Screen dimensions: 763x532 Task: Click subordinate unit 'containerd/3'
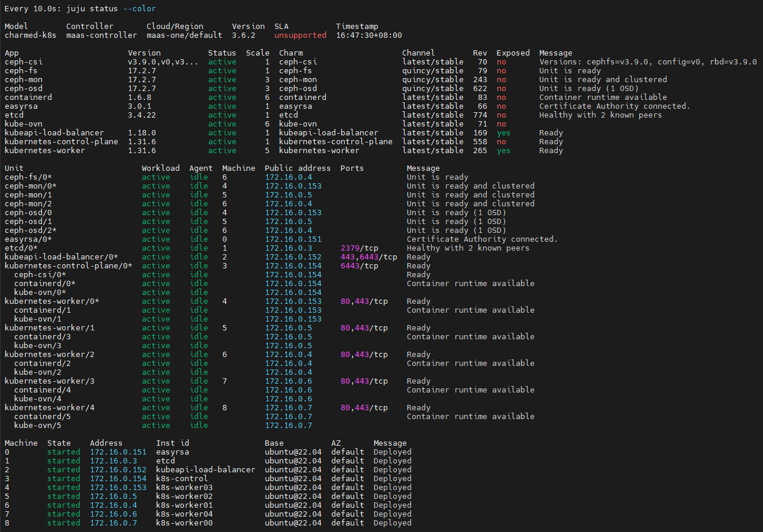(43, 337)
